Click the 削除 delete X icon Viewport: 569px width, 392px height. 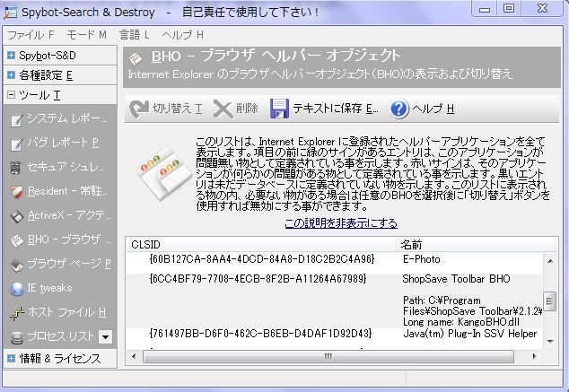(223, 109)
